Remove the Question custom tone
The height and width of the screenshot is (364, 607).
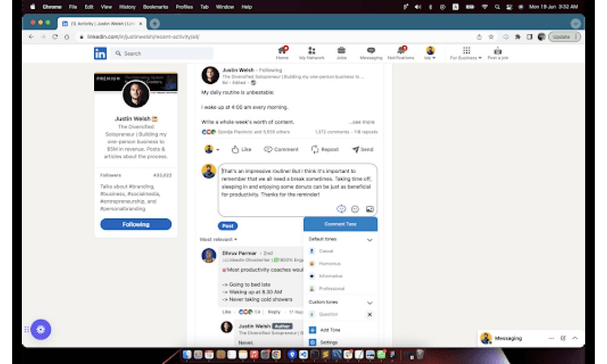(370, 314)
